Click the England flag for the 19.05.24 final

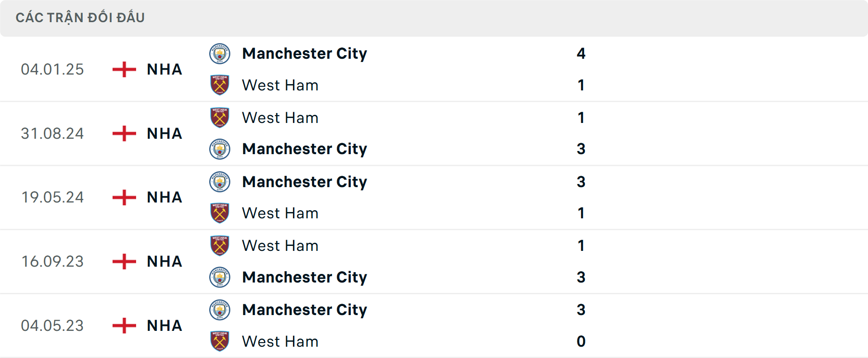pos(124,198)
